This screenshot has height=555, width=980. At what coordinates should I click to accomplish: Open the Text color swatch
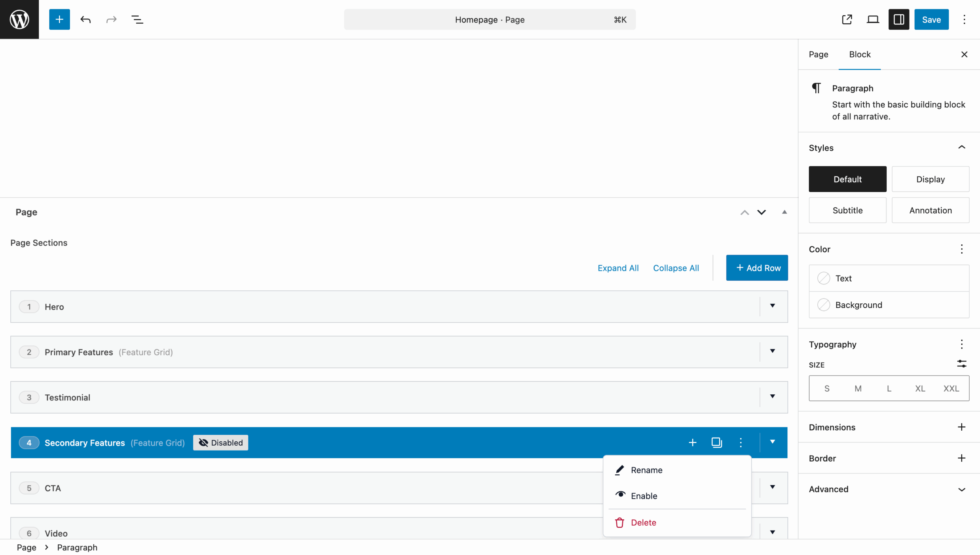824,278
